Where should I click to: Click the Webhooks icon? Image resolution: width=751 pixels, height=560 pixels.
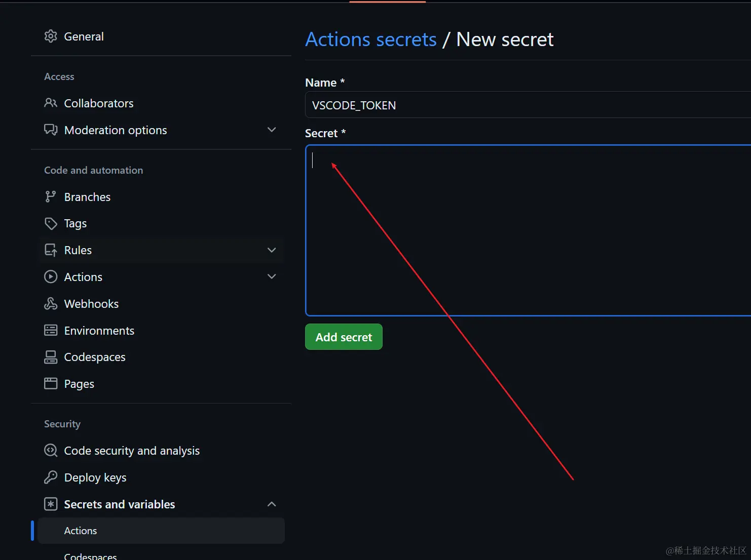51,304
